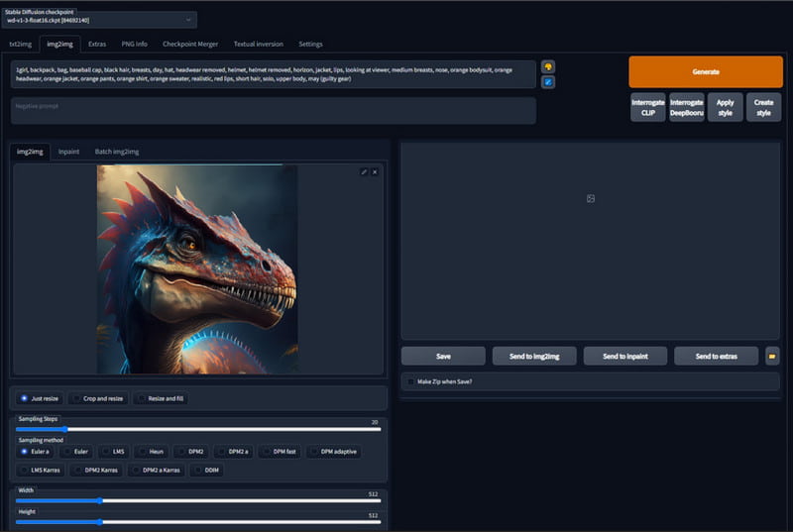Switch to the txt2img tab
793x532 pixels.
[20, 45]
